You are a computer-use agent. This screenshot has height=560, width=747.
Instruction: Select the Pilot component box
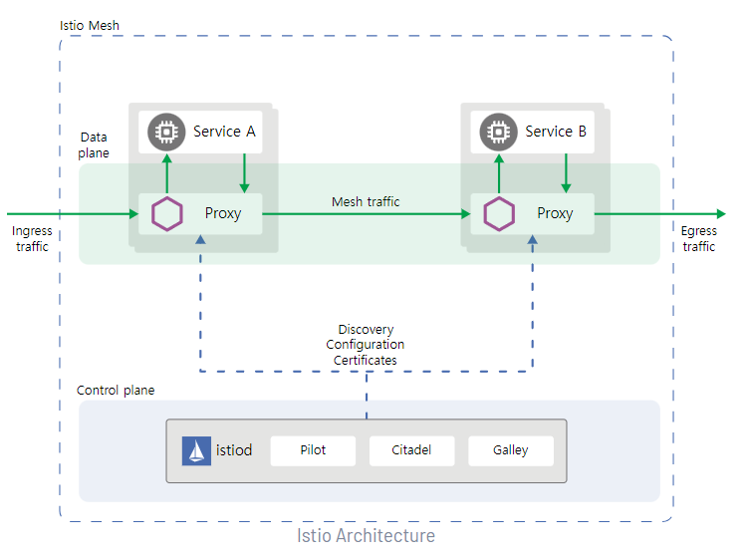coord(313,450)
